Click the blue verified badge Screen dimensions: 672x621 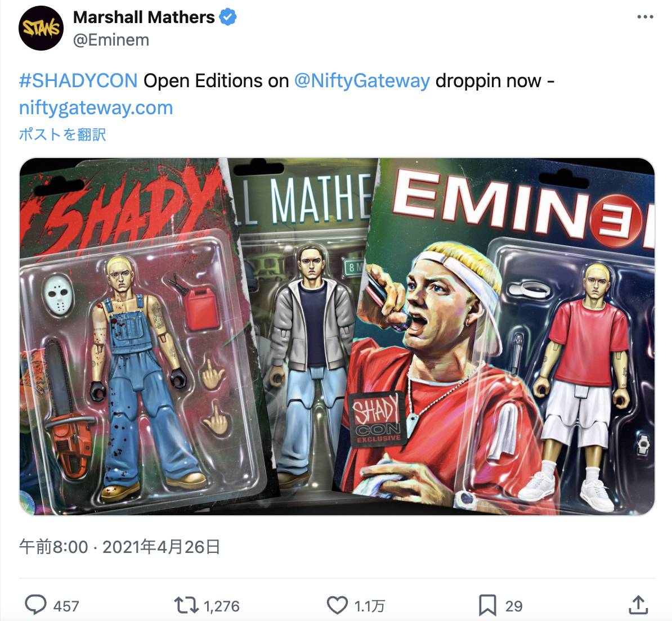(x=227, y=17)
